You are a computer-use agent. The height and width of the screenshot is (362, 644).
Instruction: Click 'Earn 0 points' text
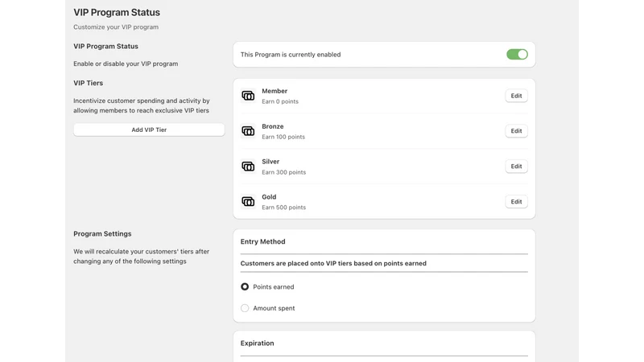click(x=280, y=101)
